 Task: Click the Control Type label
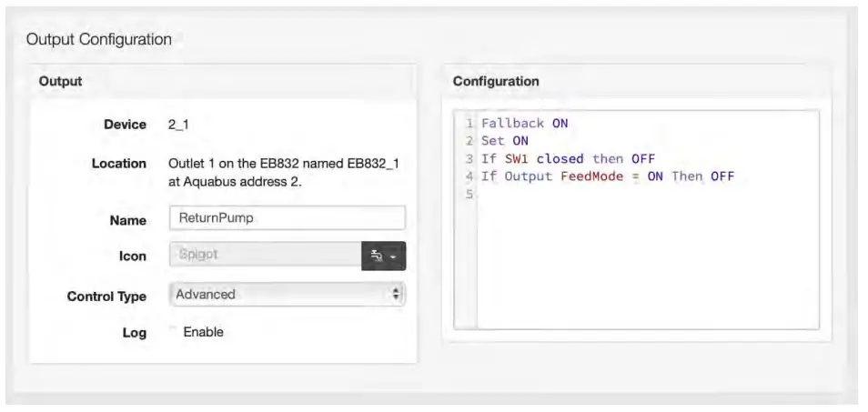tap(106, 296)
